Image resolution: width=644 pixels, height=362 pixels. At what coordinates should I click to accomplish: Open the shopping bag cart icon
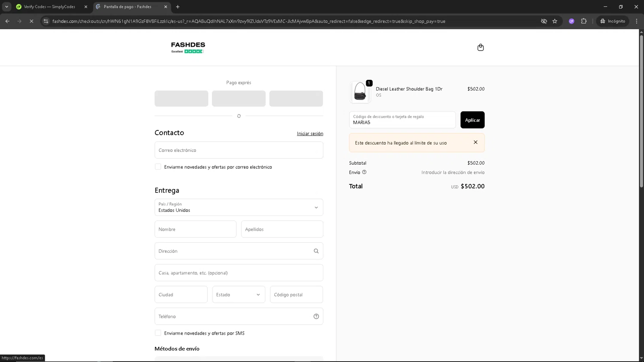(x=480, y=47)
